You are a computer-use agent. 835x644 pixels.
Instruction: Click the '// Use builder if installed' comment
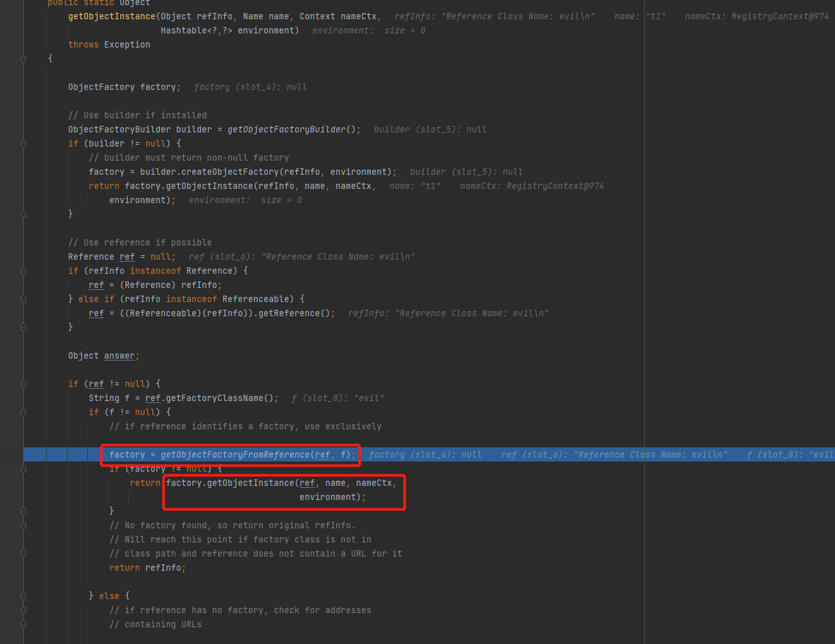tap(138, 115)
